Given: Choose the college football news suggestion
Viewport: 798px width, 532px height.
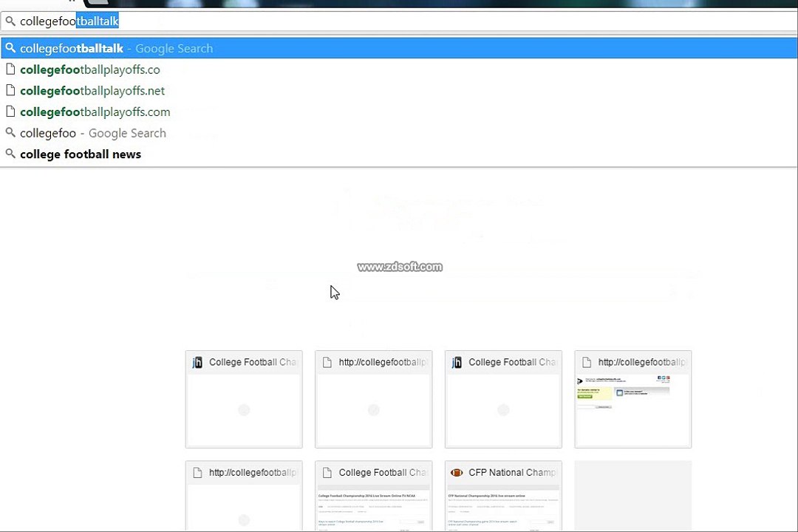Looking at the screenshot, I should click(x=399, y=154).
